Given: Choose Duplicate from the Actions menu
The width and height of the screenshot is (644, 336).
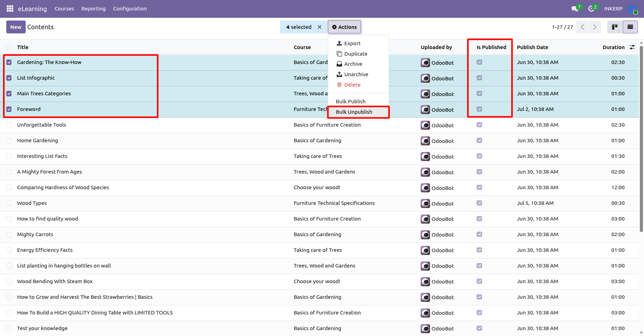Looking at the screenshot, I should coord(358,54).
